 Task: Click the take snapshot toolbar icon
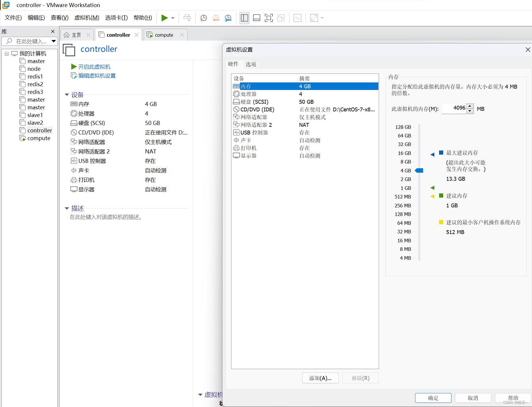pyautogui.click(x=203, y=18)
